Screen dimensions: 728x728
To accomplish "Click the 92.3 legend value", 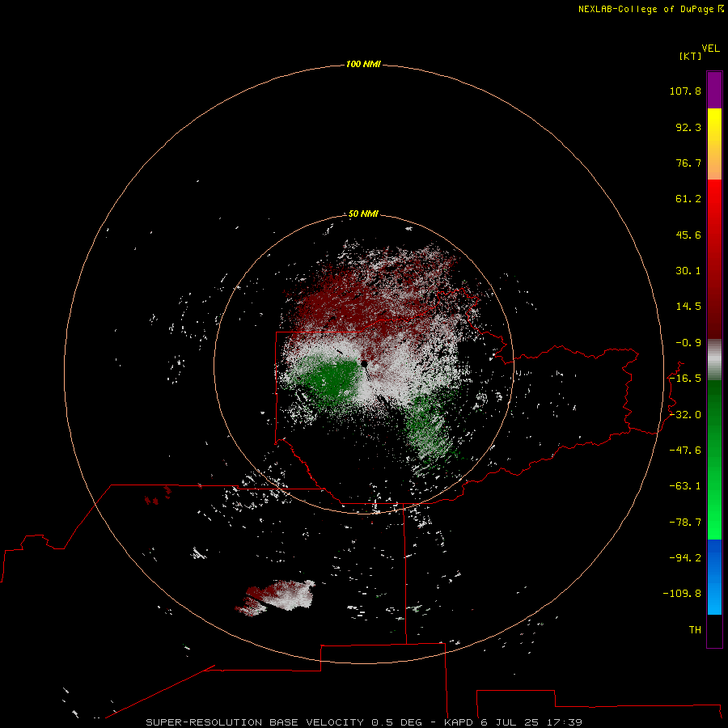I will [688, 127].
